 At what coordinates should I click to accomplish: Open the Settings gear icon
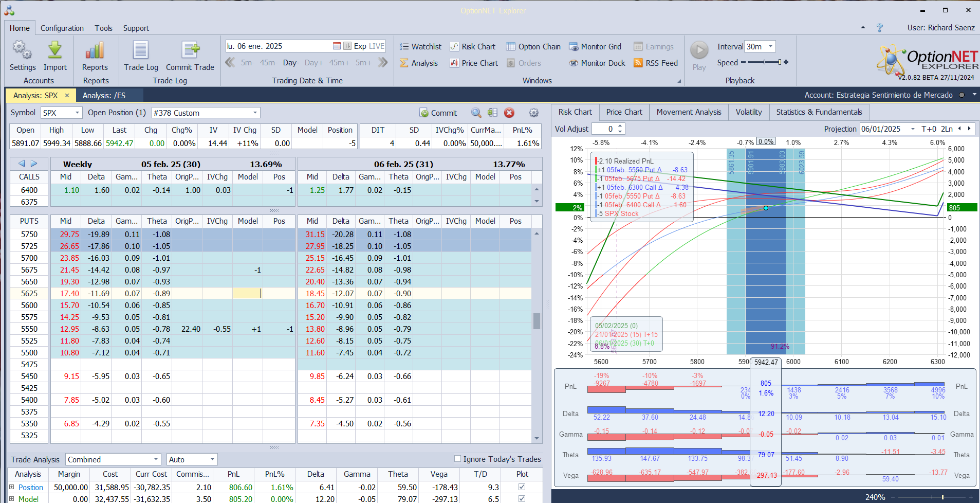[22, 50]
